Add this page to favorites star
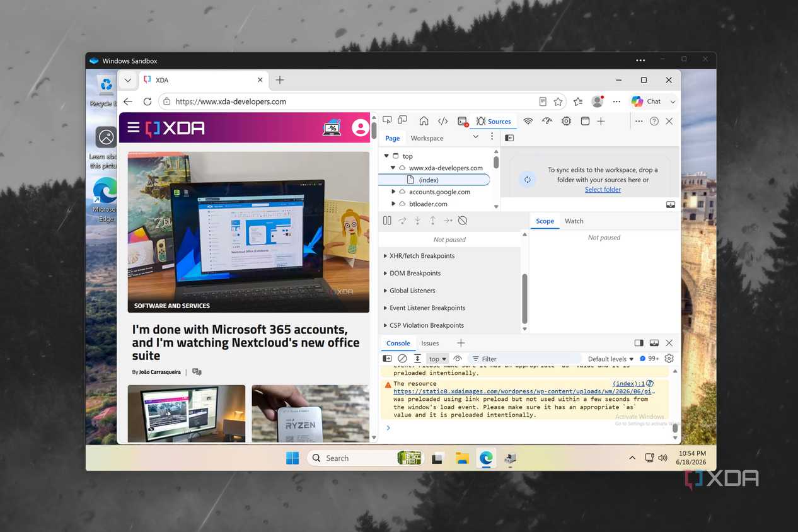The height and width of the screenshot is (532, 798). (x=558, y=101)
